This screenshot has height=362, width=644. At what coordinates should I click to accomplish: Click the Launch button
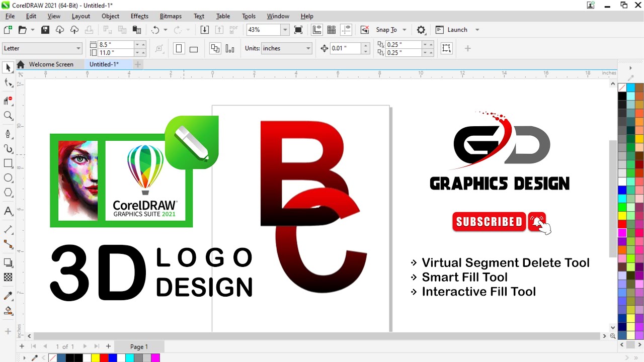[451, 30]
